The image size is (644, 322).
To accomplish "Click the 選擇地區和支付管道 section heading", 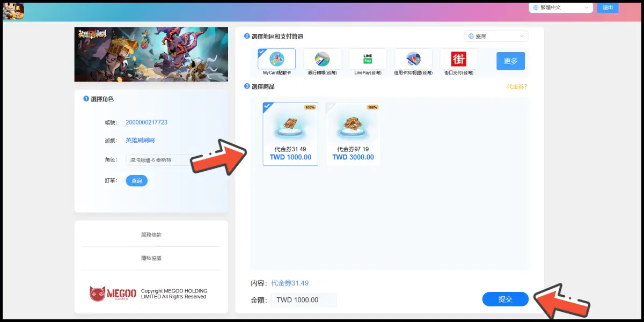I will [x=277, y=36].
